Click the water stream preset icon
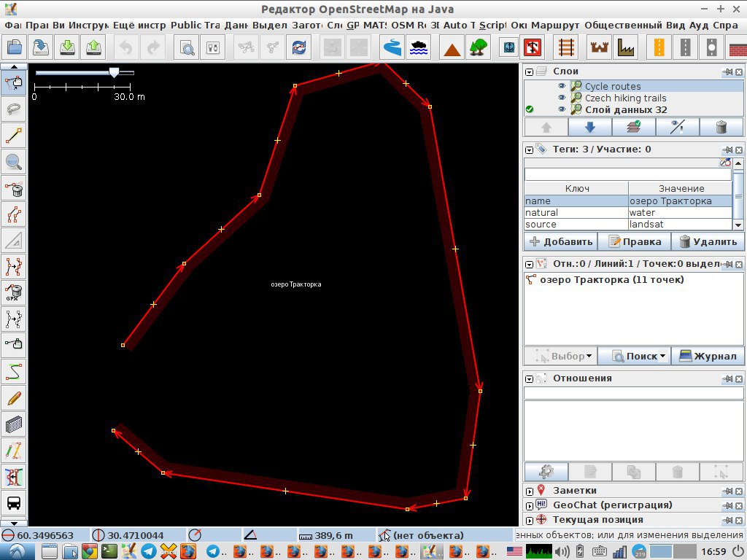The width and height of the screenshot is (747, 560). (x=392, y=47)
